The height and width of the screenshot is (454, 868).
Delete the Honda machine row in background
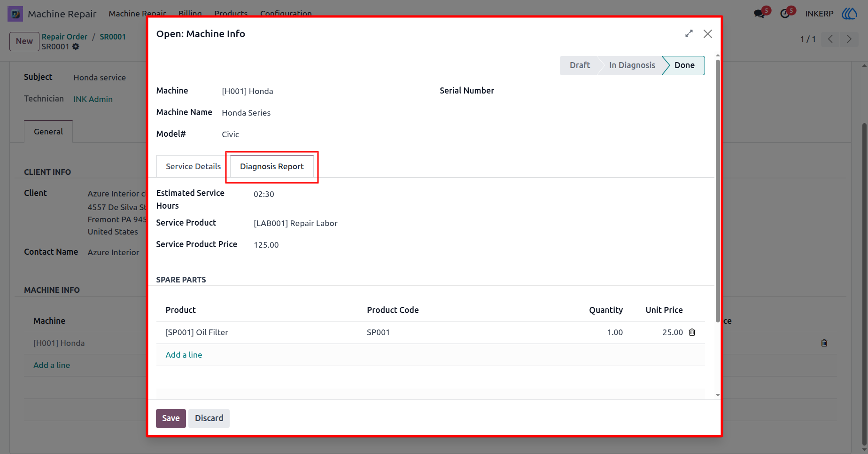click(824, 343)
